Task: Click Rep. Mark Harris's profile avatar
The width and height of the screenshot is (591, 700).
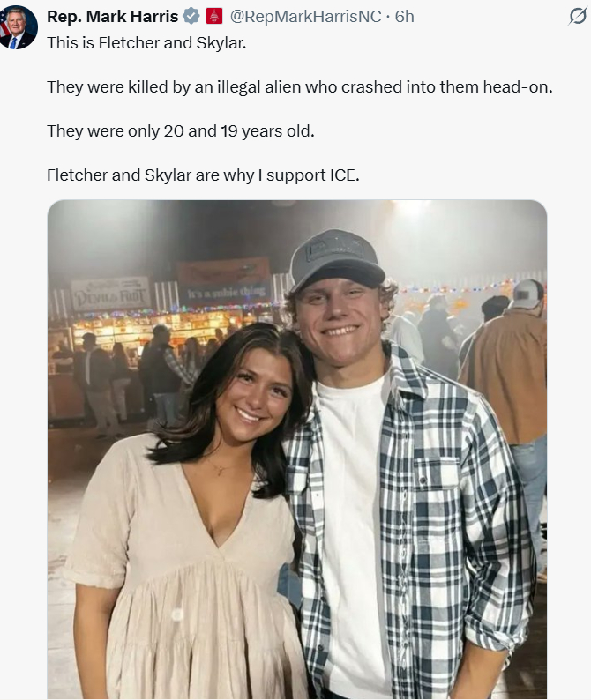Action: (18, 27)
